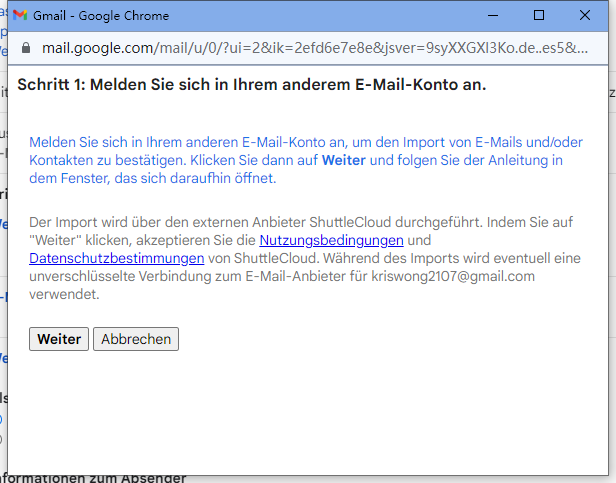Open the Nutzungsbedingungen link
This screenshot has height=483, width=616.
[x=331, y=241]
